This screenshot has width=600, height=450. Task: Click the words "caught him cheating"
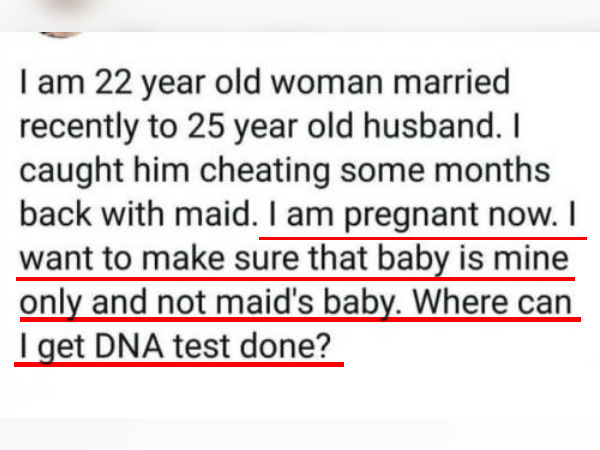[x=162, y=170]
